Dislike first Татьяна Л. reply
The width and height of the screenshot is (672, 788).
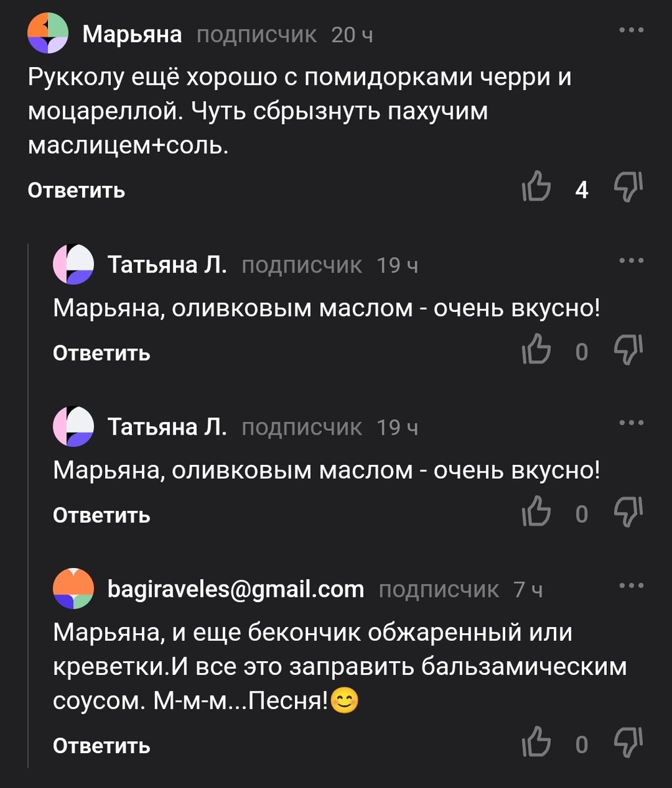(628, 352)
